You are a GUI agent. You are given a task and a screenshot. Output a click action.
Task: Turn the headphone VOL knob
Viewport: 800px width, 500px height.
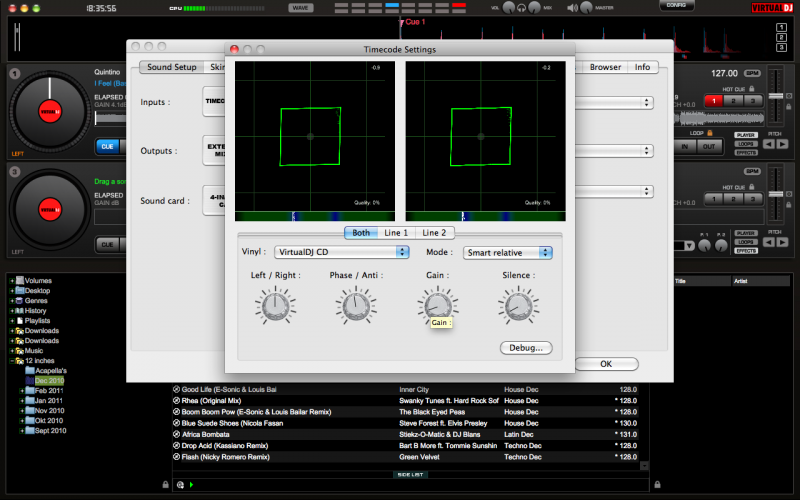point(509,8)
